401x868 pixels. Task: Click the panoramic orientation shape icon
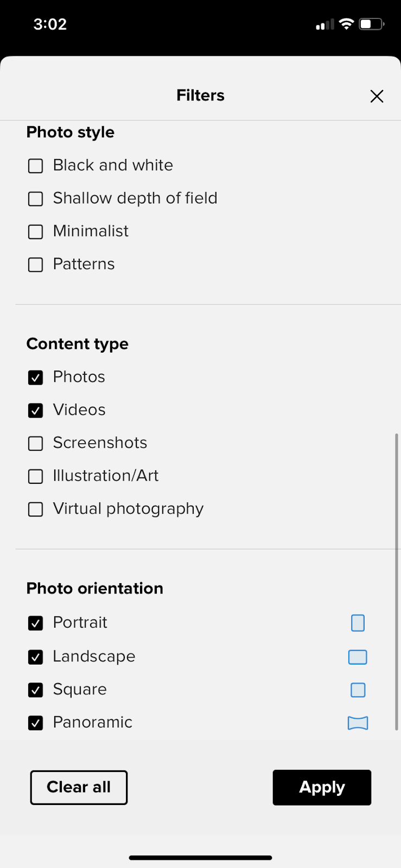(x=358, y=723)
